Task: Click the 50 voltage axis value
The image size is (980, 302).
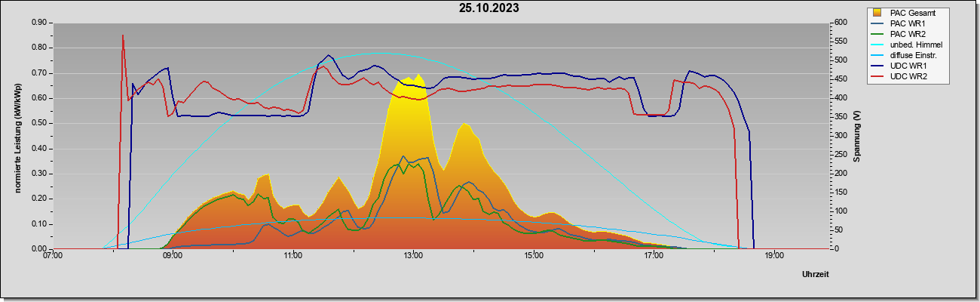Action: [837, 230]
